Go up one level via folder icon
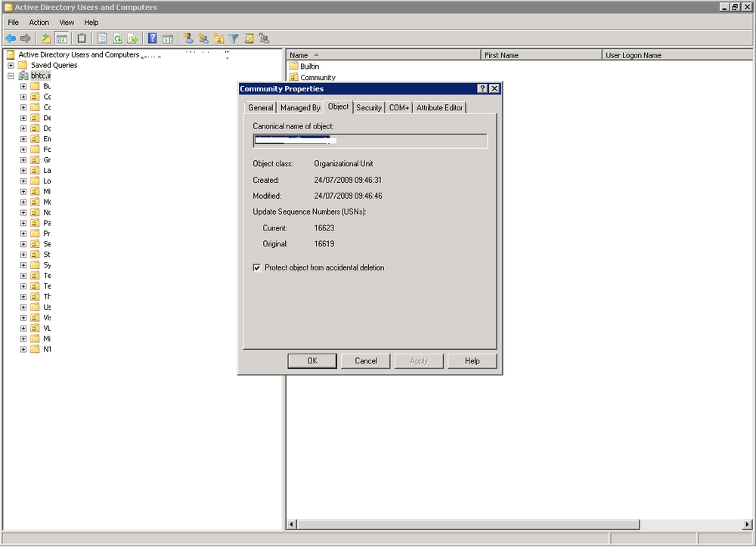756x547 pixels. (x=46, y=39)
